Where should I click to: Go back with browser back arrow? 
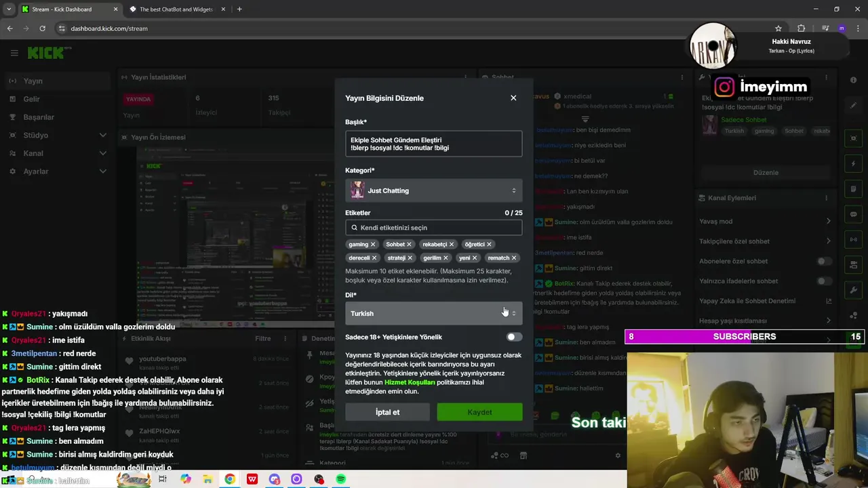[9, 28]
